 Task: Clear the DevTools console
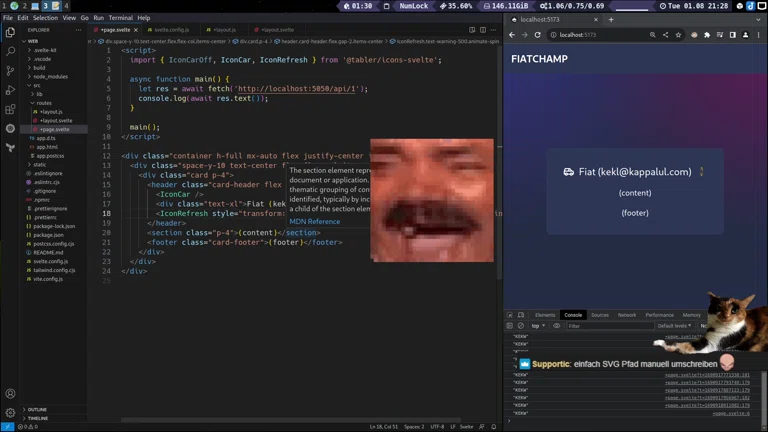(x=521, y=326)
